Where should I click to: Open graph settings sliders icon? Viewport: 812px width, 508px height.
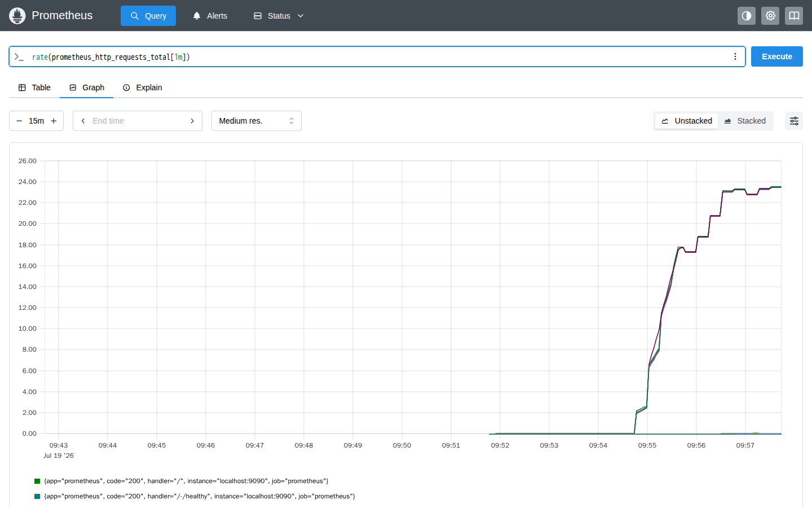pos(794,121)
